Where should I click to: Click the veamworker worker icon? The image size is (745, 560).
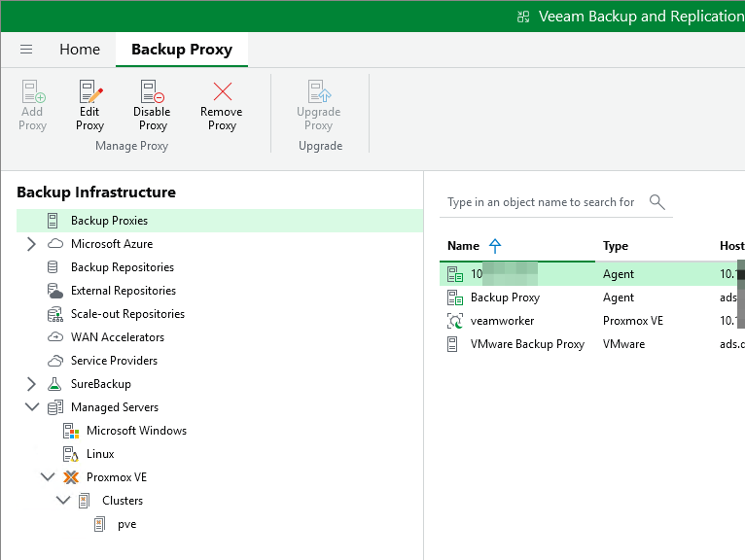click(x=455, y=321)
